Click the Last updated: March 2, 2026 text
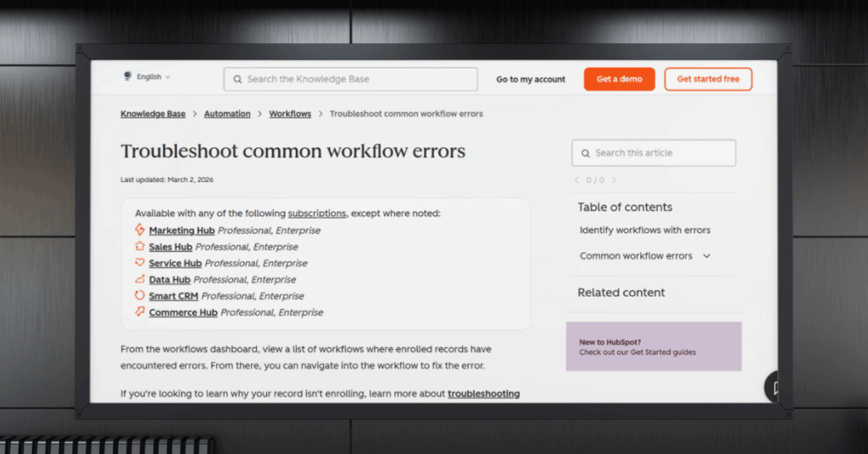The height and width of the screenshot is (454, 868). pos(167,180)
